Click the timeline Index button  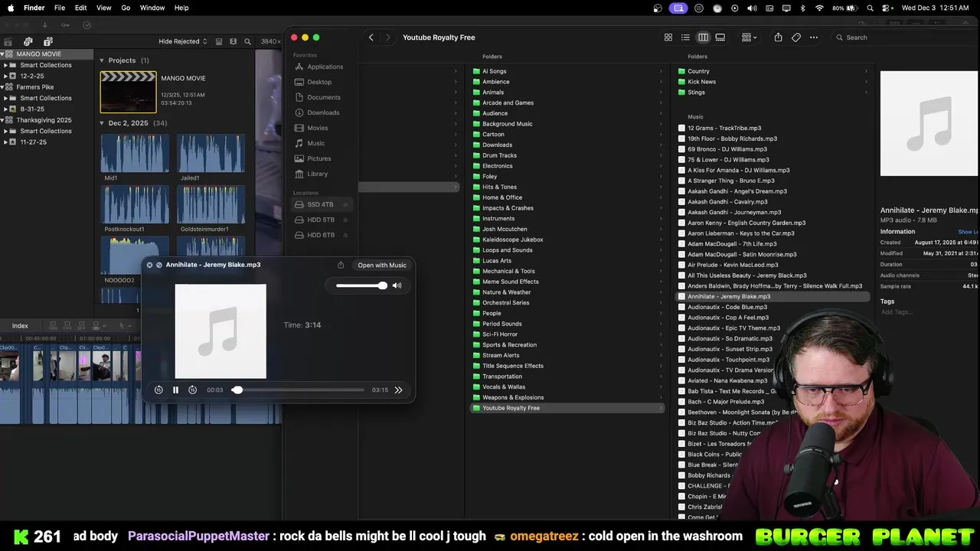pyautogui.click(x=20, y=326)
